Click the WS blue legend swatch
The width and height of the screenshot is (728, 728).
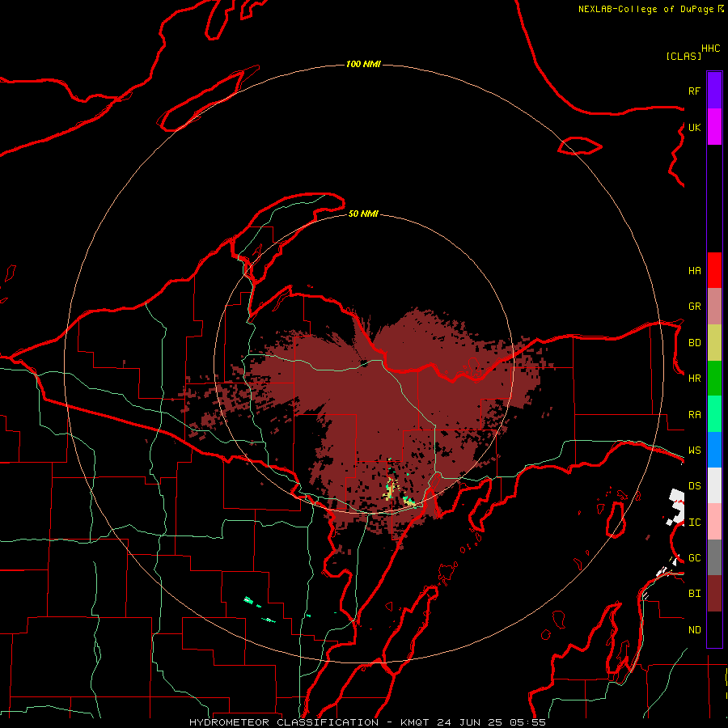click(x=714, y=450)
